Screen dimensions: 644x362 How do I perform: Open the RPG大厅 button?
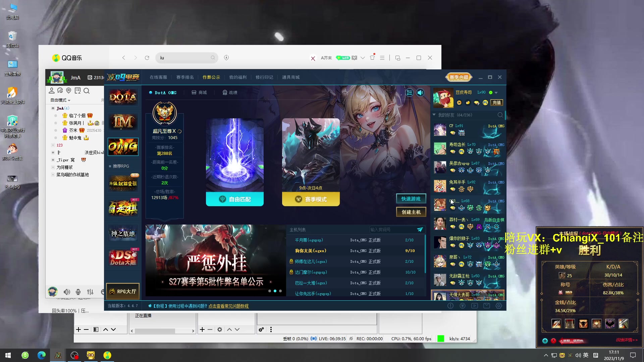[123, 291]
